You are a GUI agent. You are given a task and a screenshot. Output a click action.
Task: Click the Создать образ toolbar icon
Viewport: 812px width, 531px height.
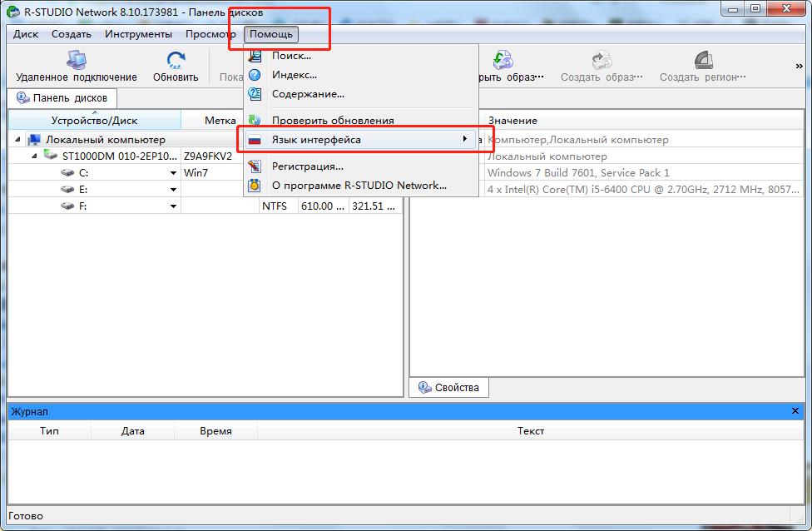point(601,61)
